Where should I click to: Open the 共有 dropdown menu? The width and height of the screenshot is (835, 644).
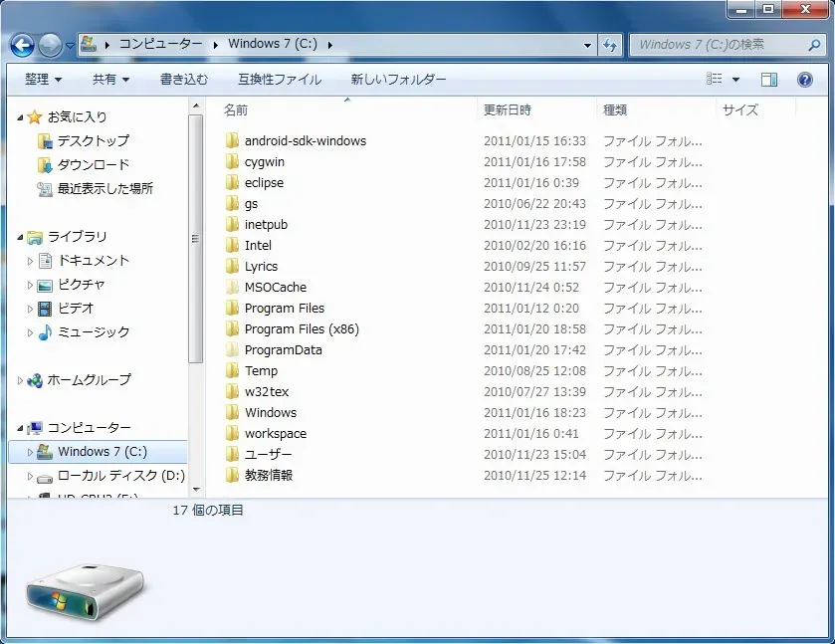coord(110,80)
